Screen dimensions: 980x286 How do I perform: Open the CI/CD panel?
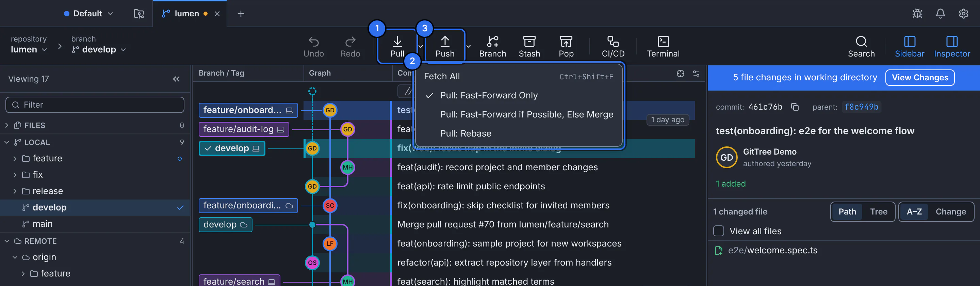point(613,46)
